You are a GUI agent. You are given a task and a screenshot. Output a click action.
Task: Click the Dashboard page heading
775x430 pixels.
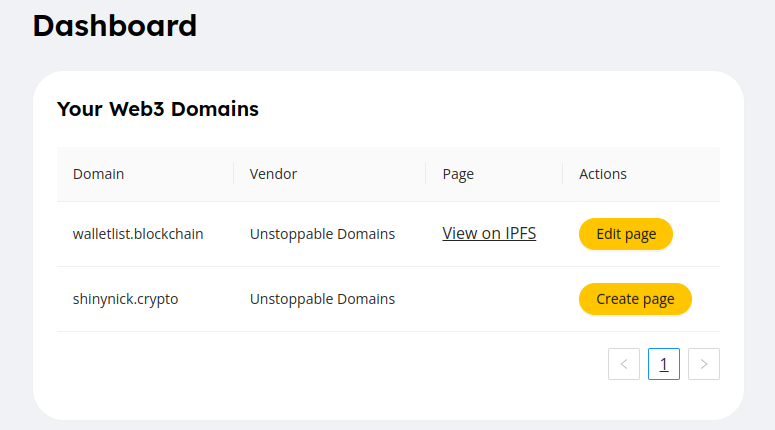click(115, 26)
